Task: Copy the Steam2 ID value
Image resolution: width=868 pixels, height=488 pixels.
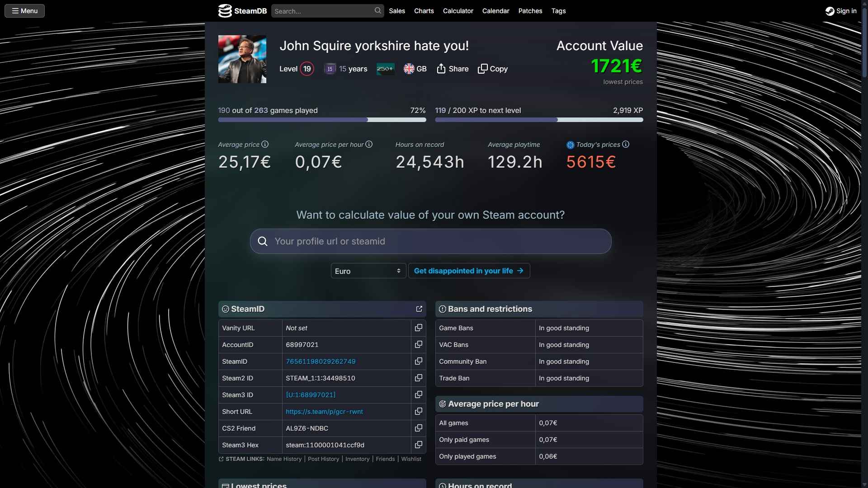Action: coord(419,378)
